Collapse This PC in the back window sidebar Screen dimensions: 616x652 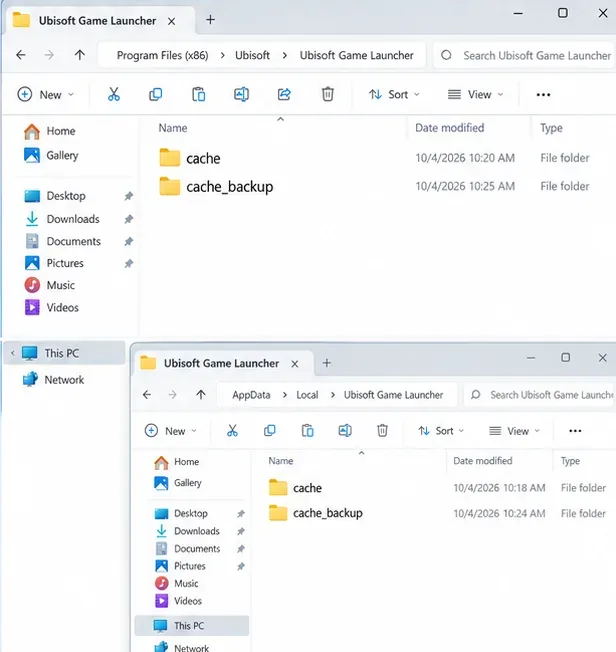(12, 353)
